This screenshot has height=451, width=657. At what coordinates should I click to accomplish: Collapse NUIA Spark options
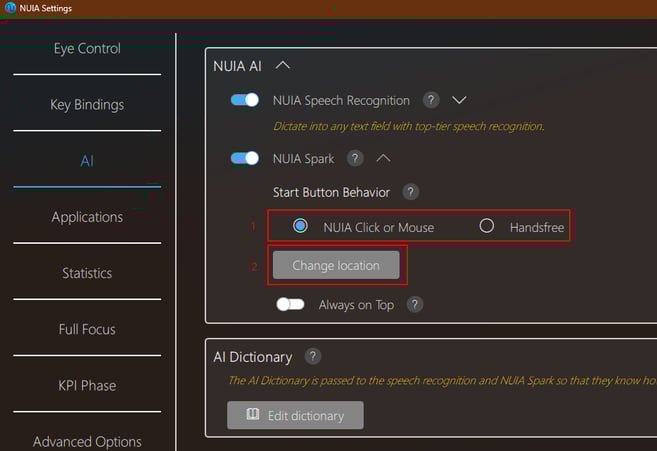[383, 158]
